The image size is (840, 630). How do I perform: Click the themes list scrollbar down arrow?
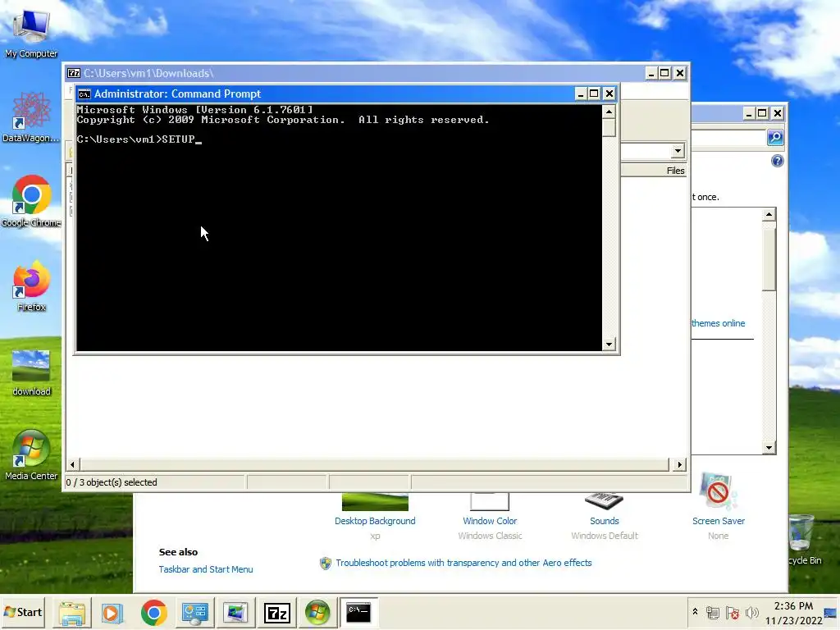pyautogui.click(x=769, y=448)
